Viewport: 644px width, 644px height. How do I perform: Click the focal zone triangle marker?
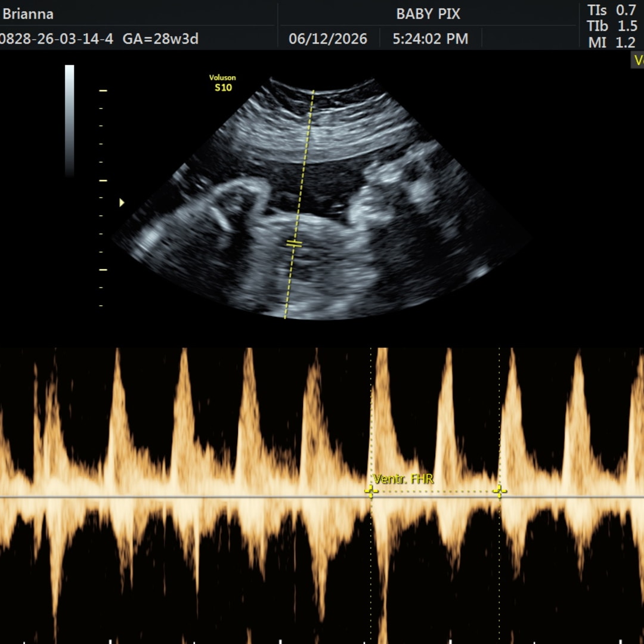click(x=122, y=203)
